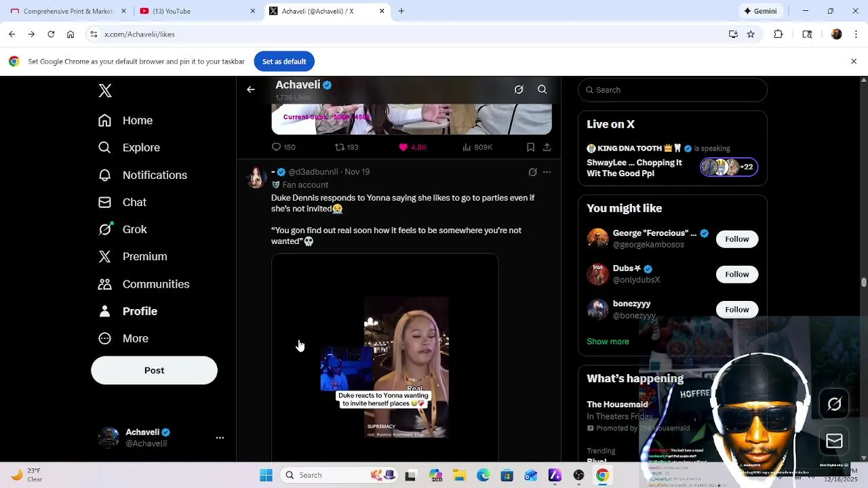
Task: Click Set as default button
Action: point(284,62)
